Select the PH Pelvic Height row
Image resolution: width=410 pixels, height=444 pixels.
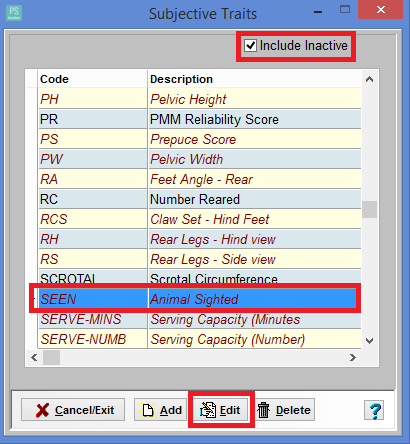[200, 99]
